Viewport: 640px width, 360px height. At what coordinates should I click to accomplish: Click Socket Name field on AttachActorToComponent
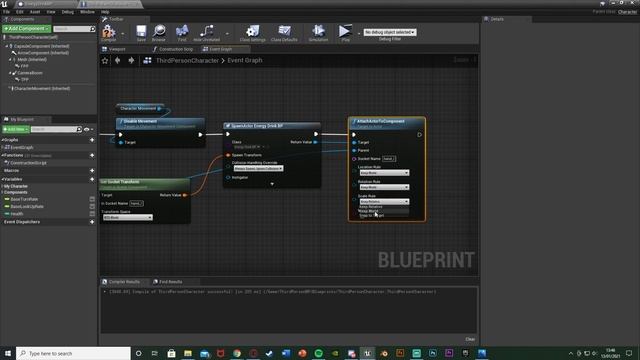coord(389,159)
